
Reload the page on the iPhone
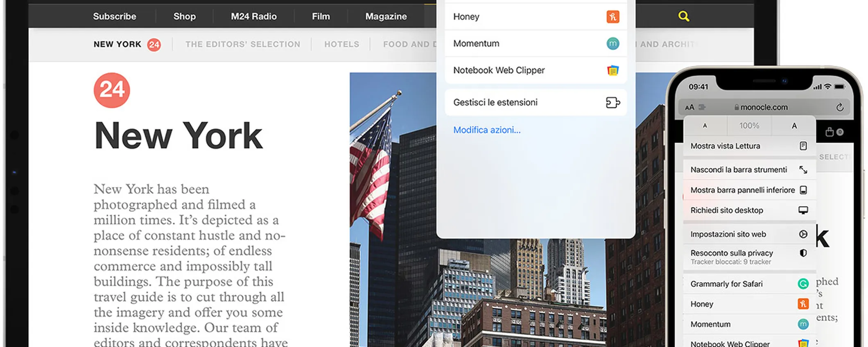point(840,107)
